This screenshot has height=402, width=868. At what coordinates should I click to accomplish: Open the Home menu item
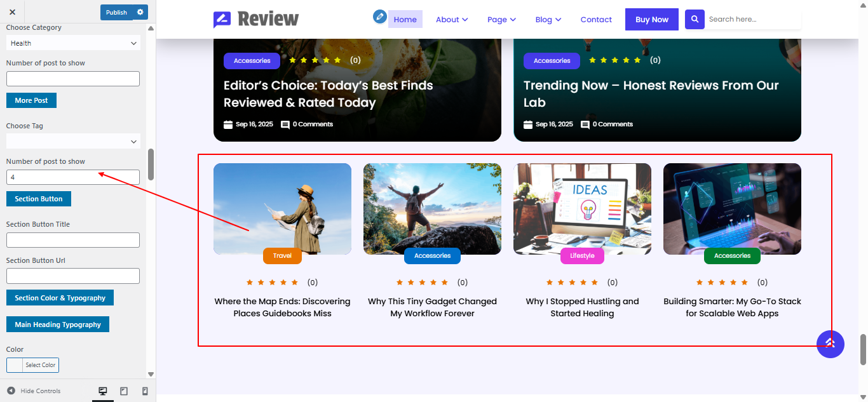[x=405, y=20]
